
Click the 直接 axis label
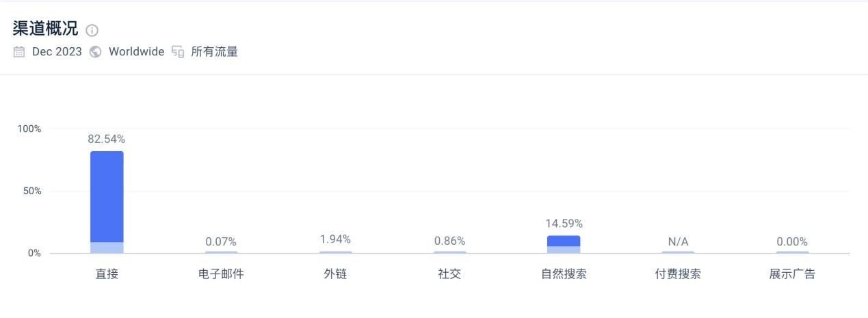point(107,275)
